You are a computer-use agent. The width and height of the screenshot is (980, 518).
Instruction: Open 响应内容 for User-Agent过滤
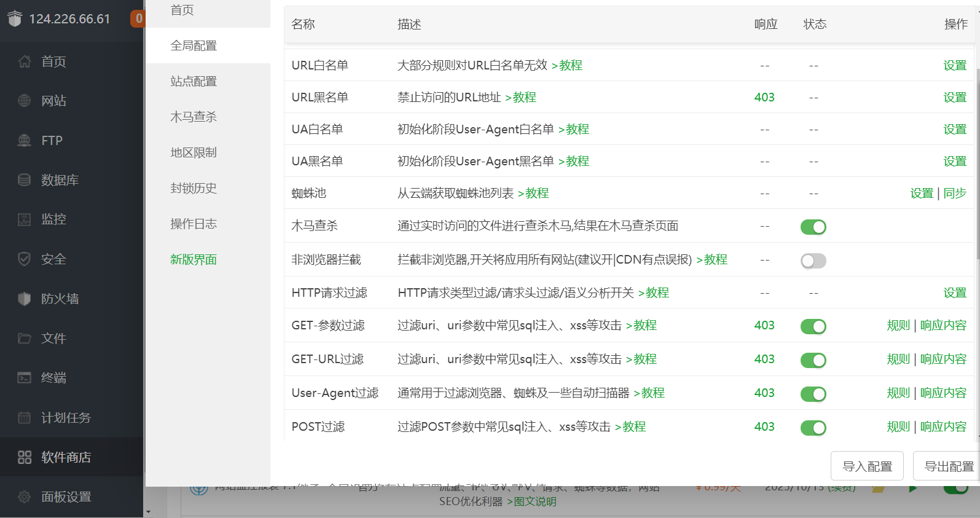coord(943,393)
